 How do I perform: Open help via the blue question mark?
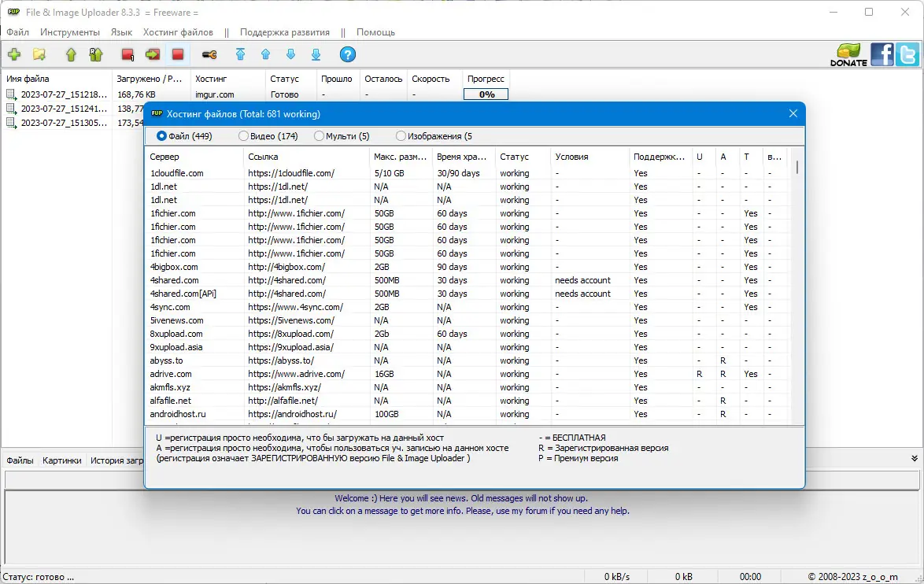pyautogui.click(x=348, y=54)
